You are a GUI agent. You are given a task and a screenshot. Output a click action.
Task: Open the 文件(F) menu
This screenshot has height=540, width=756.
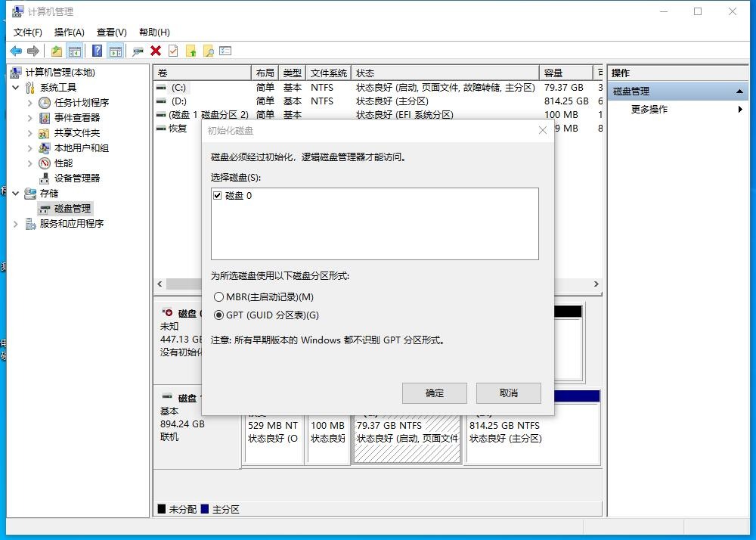[x=26, y=32]
